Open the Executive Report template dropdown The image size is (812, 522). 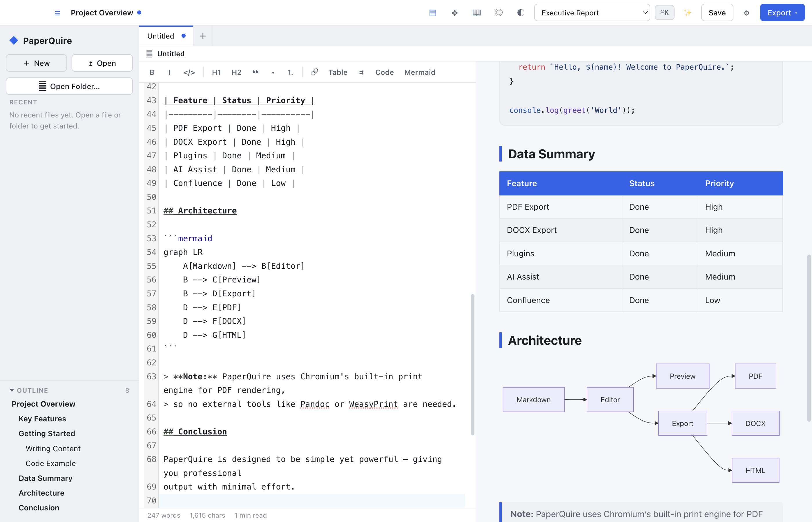(592, 13)
